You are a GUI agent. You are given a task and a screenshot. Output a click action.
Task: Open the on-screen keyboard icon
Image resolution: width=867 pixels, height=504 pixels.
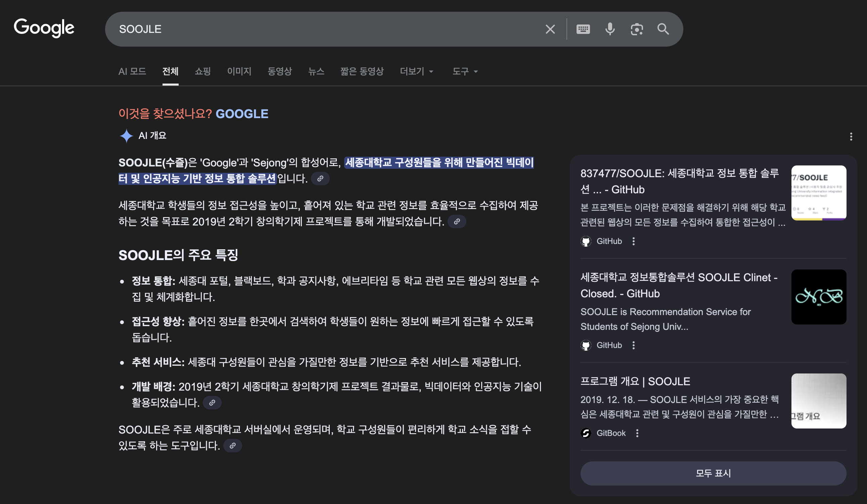pos(584,29)
